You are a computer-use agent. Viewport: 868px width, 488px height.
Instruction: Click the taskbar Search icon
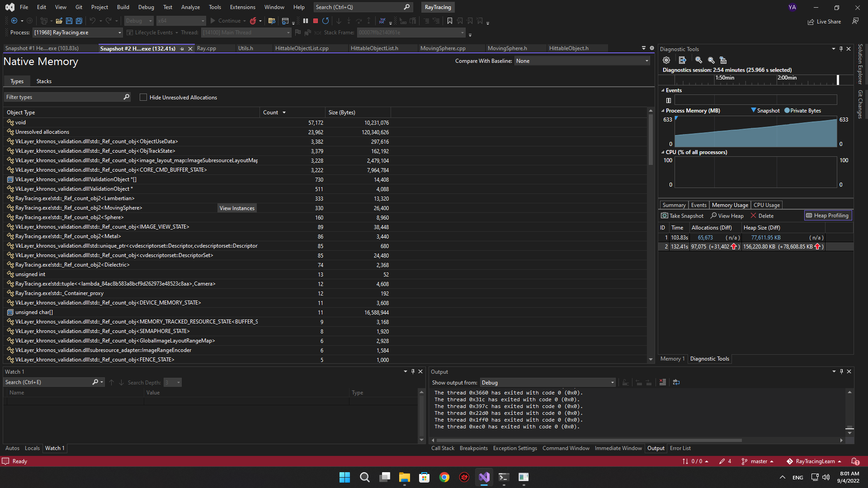pos(364,477)
